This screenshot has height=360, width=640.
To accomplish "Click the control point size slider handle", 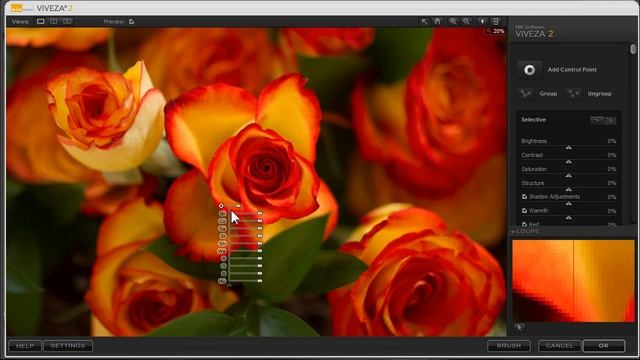I will pyautogui.click(x=238, y=206).
